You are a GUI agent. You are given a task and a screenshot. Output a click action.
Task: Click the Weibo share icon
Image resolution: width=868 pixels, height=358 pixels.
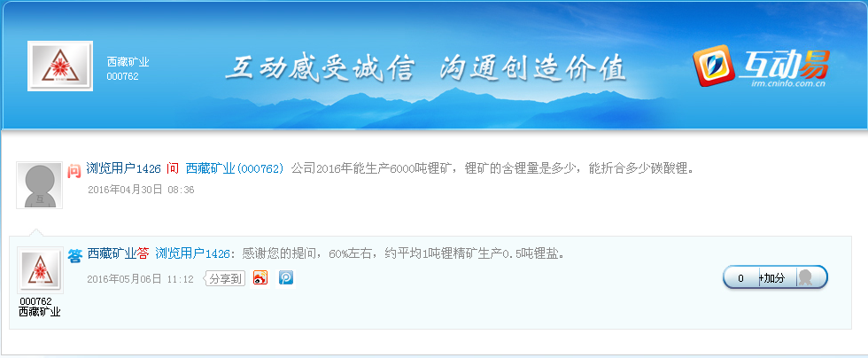[260, 277]
